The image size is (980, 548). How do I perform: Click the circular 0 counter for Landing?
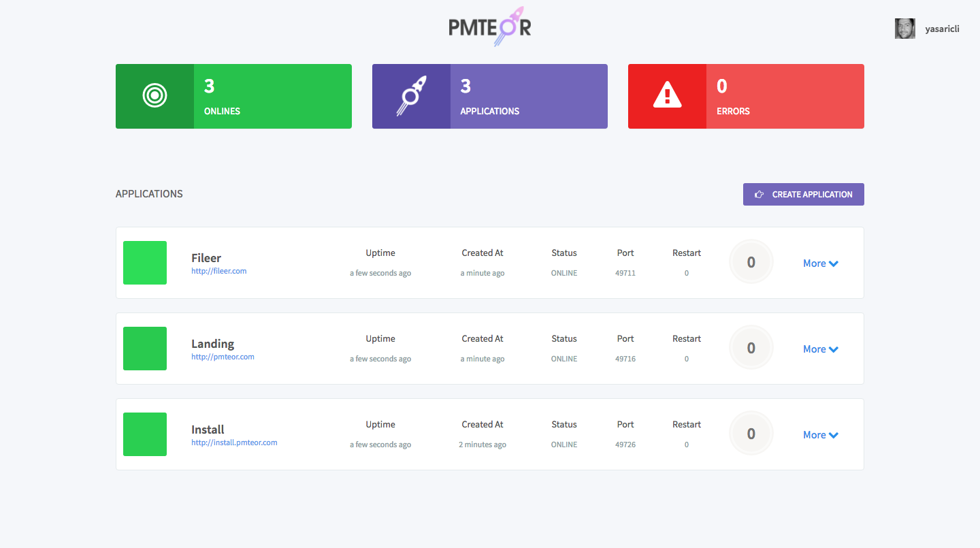pos(751,348)
